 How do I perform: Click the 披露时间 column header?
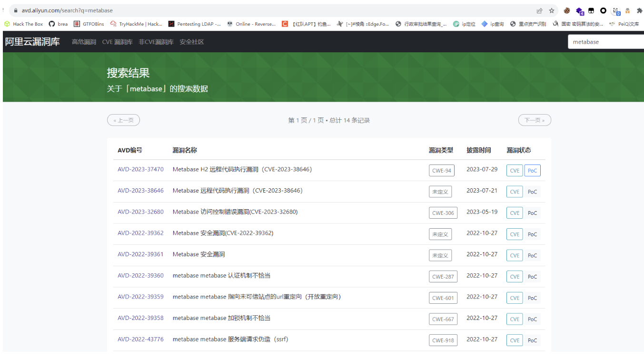[478, 150]
